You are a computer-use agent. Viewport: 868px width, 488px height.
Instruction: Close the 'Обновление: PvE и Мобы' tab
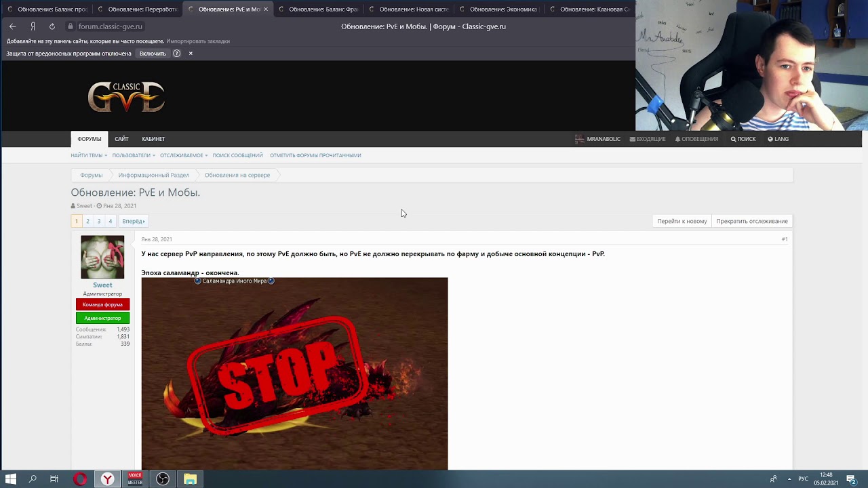(x=266, y=9)
